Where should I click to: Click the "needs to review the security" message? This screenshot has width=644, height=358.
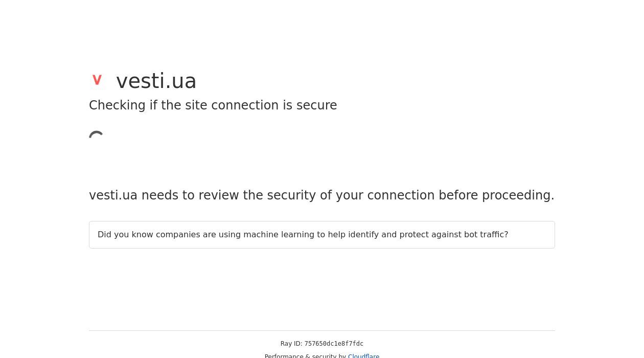(x=321, y=195)
